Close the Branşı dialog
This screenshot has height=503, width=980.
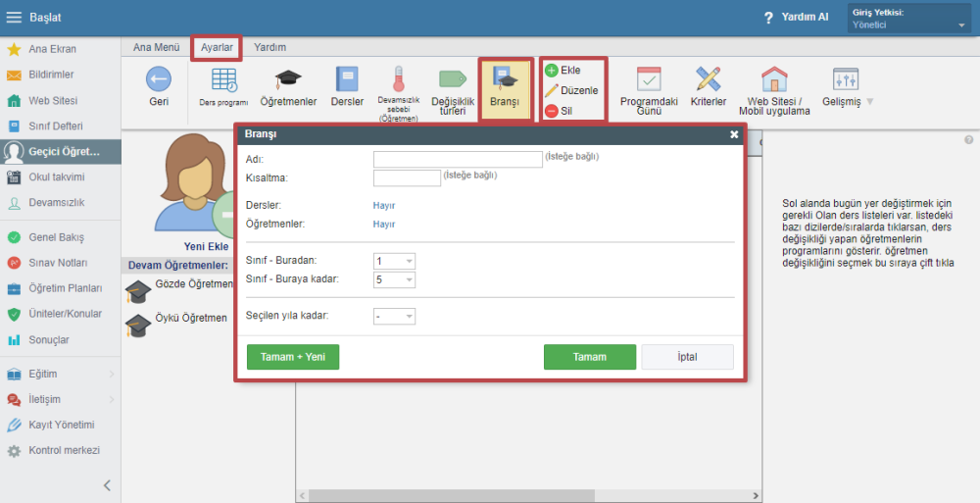(x=734, y=134)
